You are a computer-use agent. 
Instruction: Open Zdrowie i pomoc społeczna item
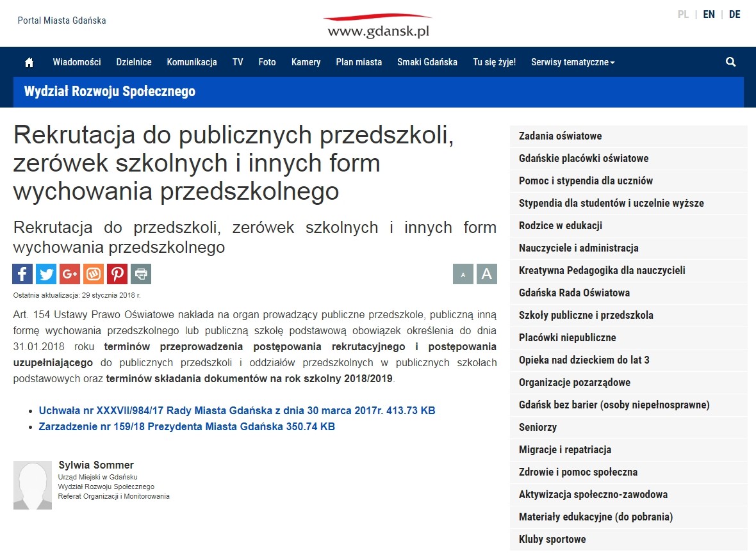629,472
